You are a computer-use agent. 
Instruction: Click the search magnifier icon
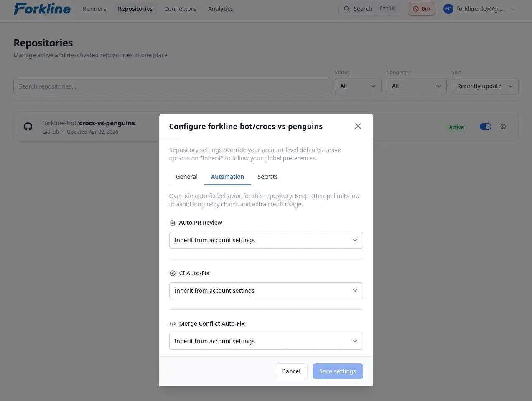[x=347, y=9]
